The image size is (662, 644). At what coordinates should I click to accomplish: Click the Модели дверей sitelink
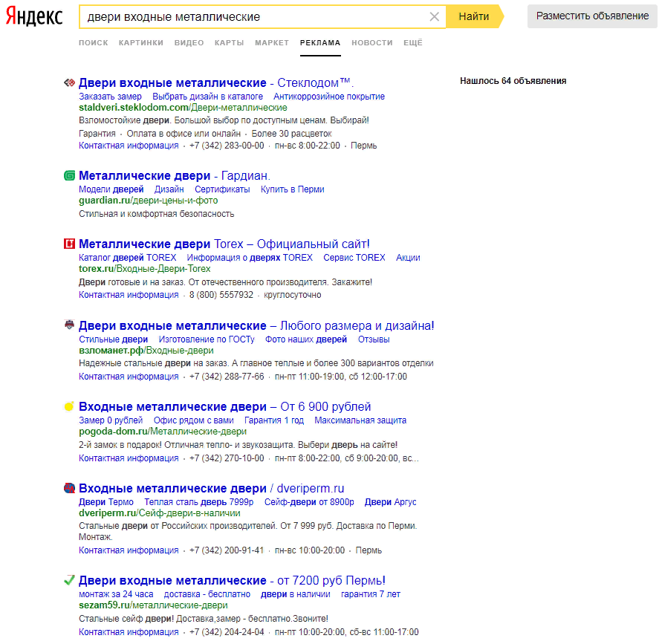[x=111, y=189]
